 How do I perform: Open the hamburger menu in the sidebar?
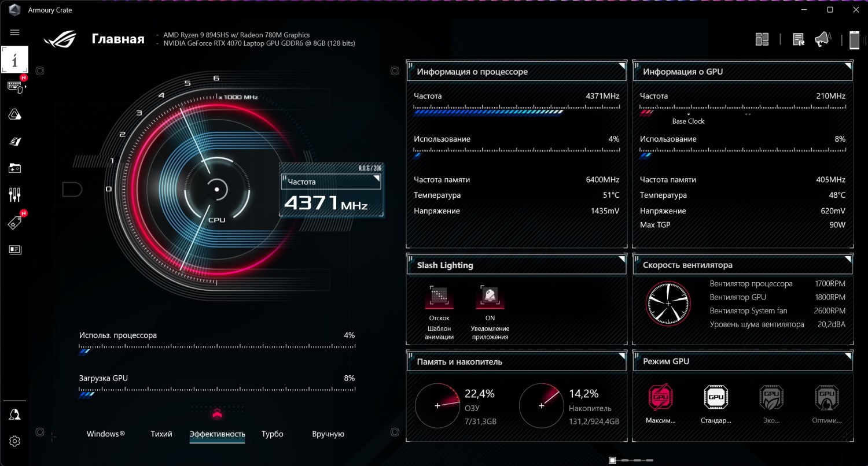click(15, 32)
